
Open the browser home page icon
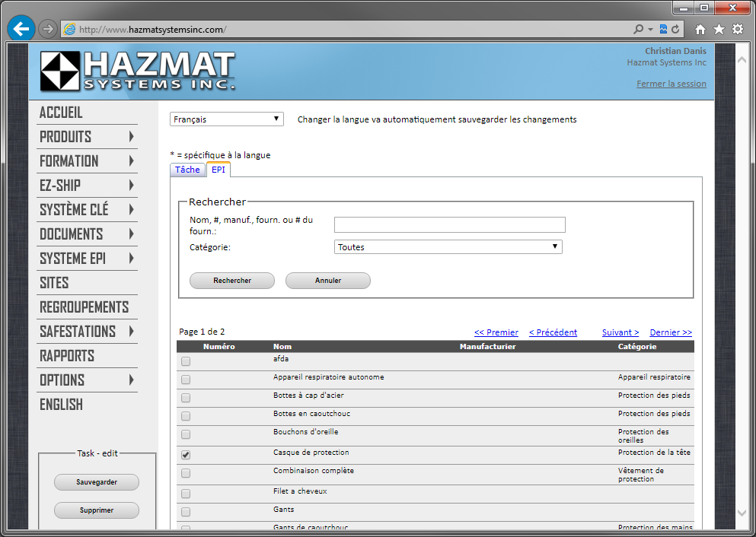click(700, 30)
